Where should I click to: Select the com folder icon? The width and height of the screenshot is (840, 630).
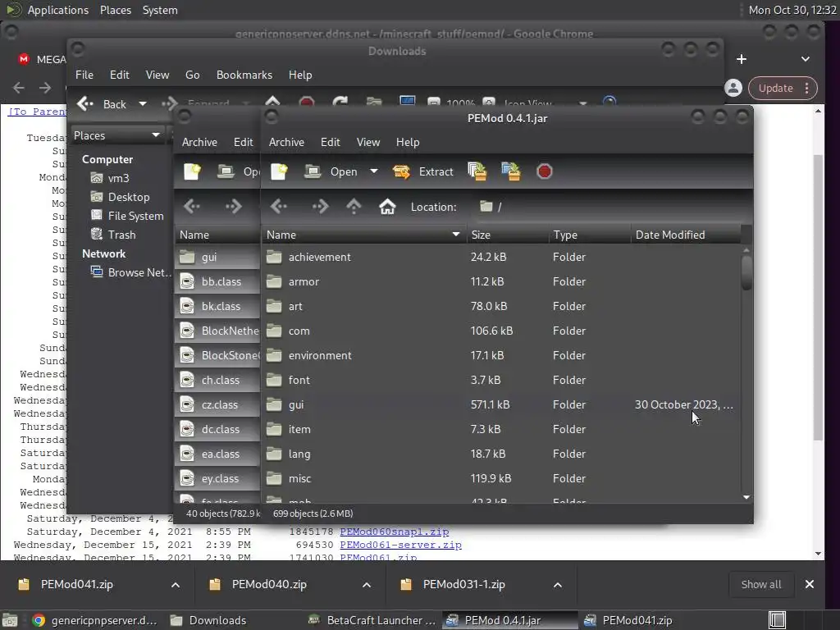(274, 331)
